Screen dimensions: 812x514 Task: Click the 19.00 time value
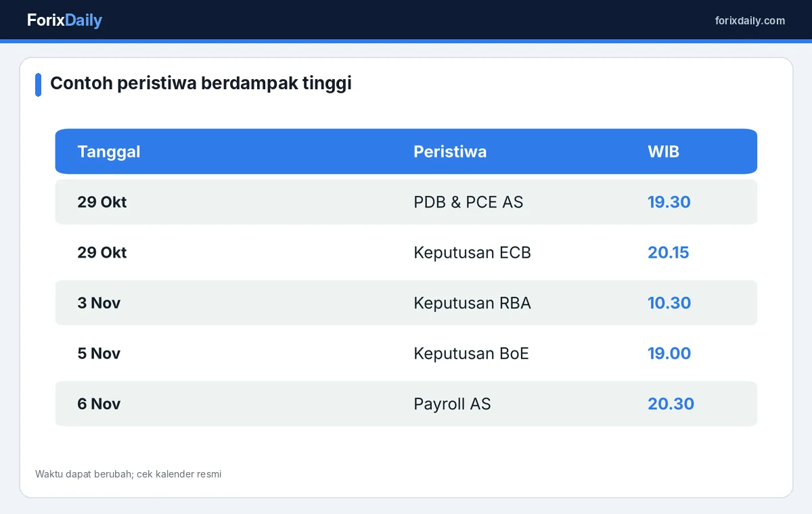pos(669,353)
